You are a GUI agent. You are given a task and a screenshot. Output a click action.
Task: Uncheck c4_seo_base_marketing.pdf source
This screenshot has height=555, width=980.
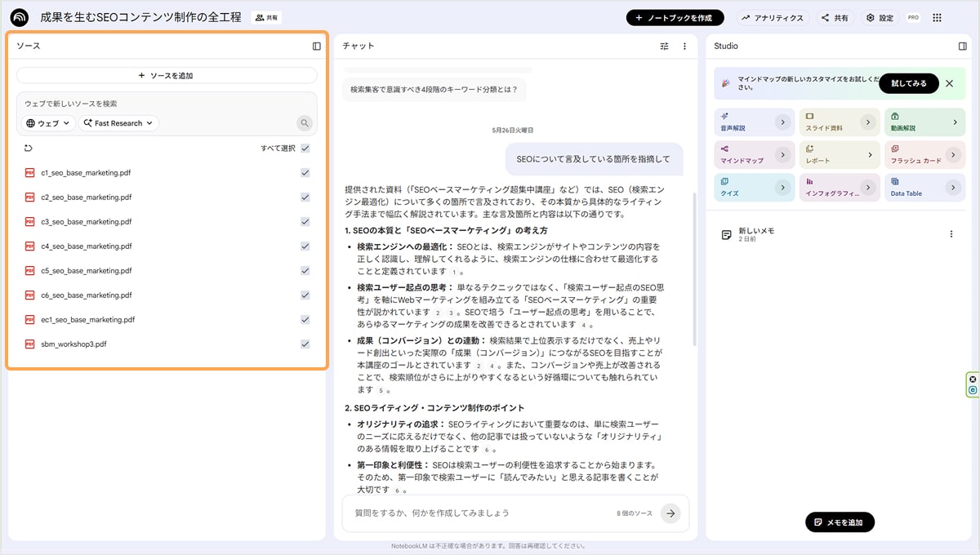305,246
